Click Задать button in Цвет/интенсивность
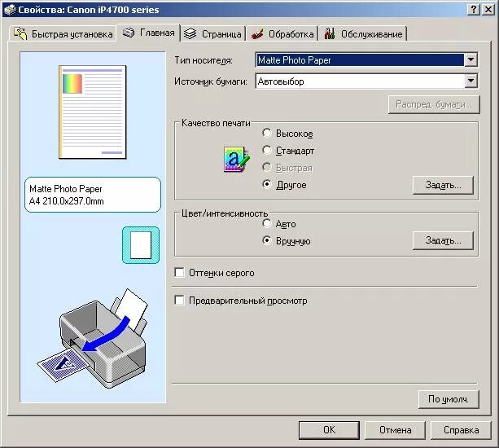This screenshot has height=448, width=499. pyautogui.click(x=443, y=240)
